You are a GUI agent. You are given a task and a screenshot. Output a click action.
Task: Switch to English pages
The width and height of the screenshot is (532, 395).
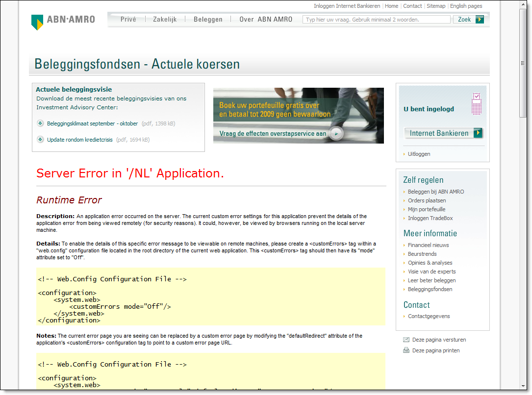coord(466,6)
